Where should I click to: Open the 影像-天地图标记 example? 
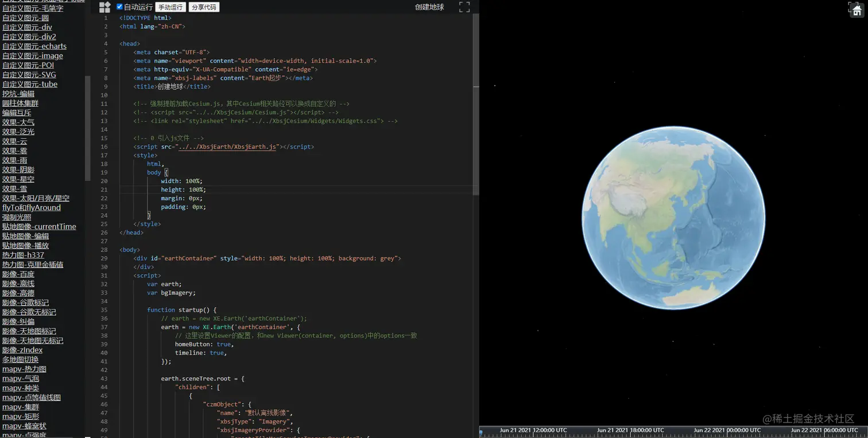tap(29, 331)
